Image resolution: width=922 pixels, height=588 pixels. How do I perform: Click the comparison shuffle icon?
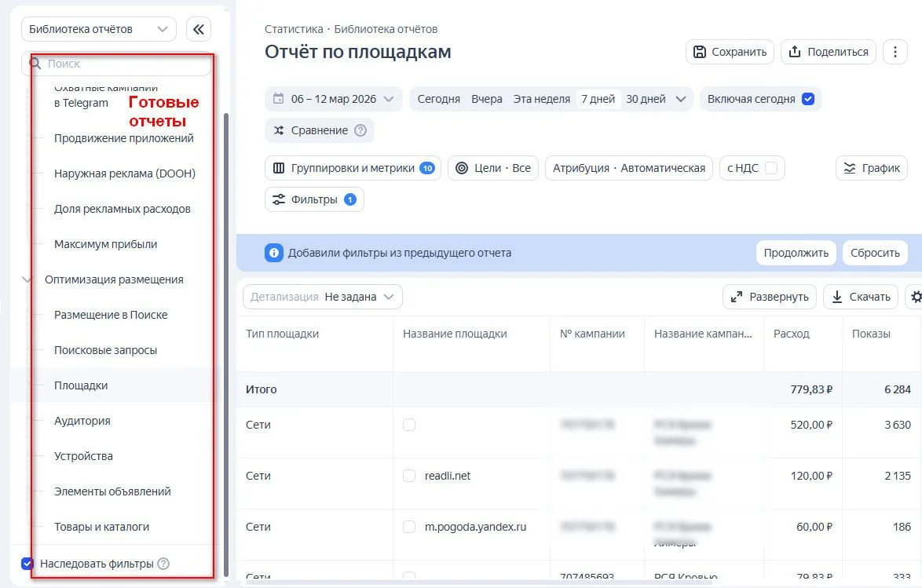279,130
